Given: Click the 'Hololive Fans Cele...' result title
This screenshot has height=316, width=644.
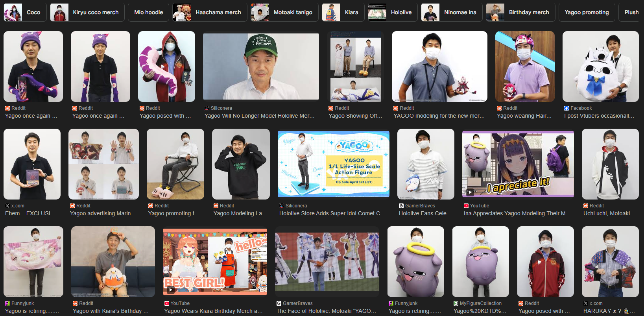Looking at the screenshot, I should [425, 213].
